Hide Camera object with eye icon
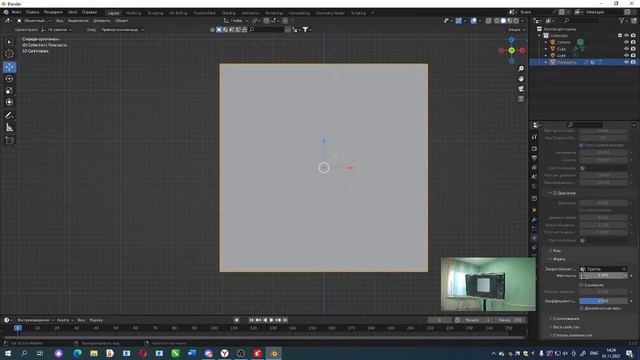640x360 pixels. (x=626, y=42)
